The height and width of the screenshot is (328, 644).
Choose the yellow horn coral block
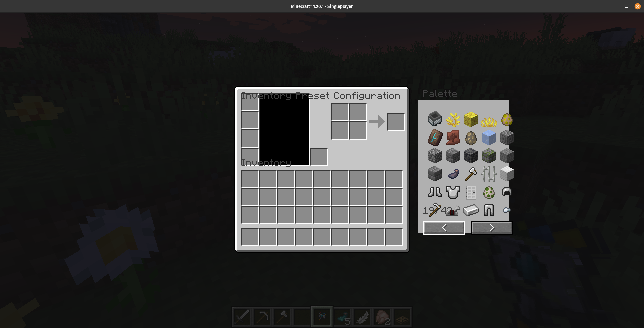tap(471, 119)
